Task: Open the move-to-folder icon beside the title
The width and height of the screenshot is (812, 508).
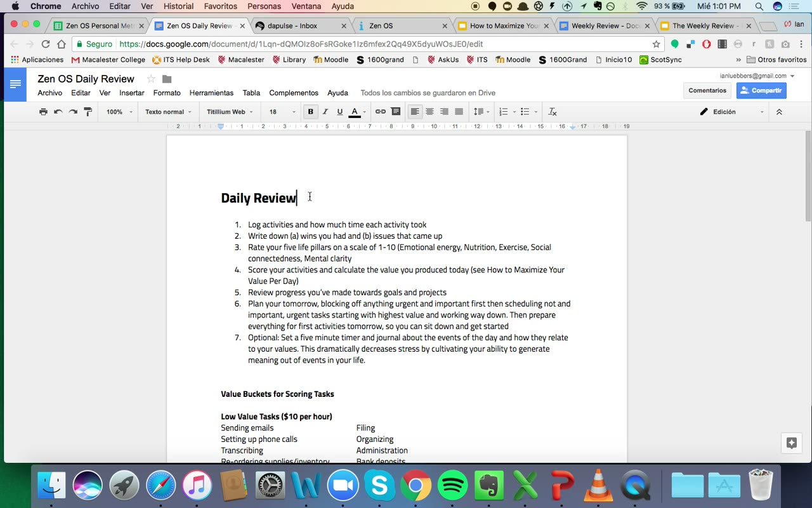Action: pyautogui.click(x=167, y=79)
